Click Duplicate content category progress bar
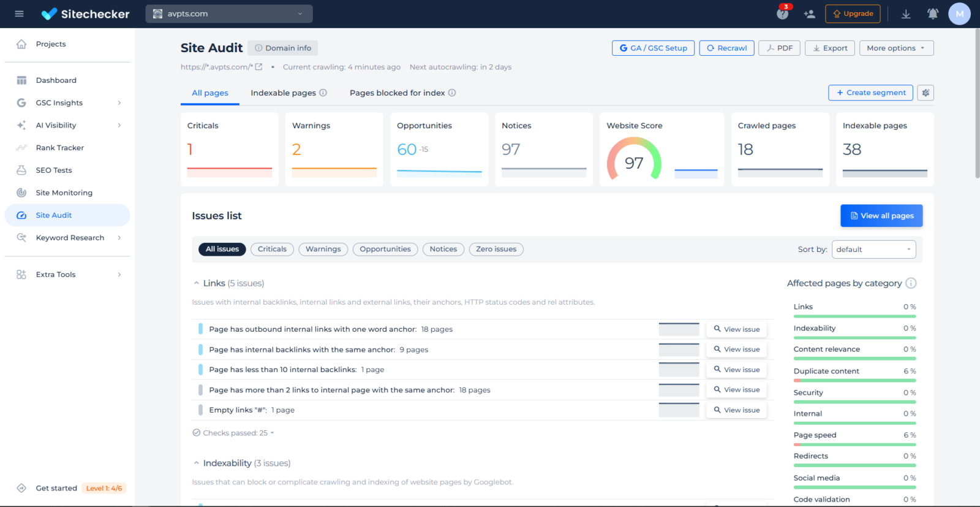 click(x=854, y=381)
